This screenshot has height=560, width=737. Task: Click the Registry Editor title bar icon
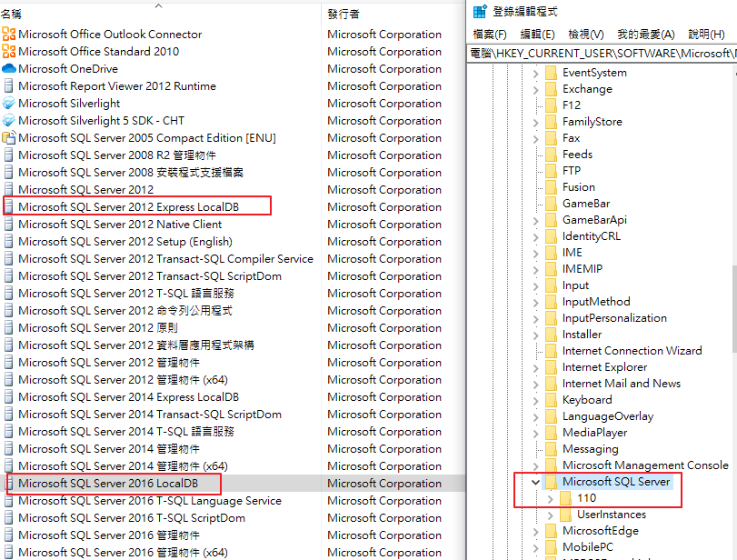point(480,11)
